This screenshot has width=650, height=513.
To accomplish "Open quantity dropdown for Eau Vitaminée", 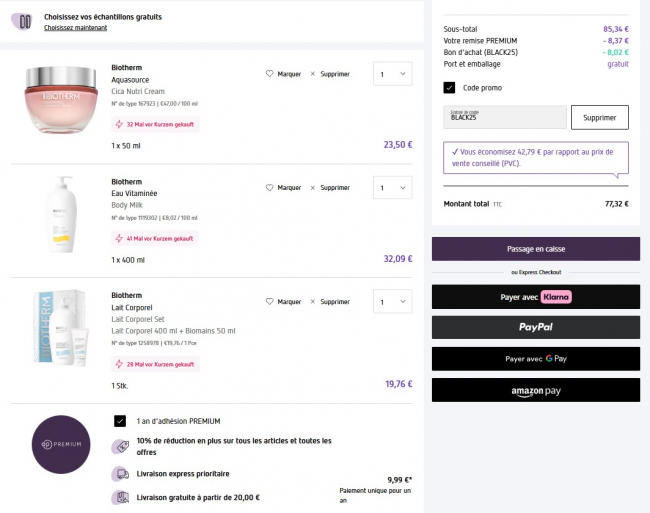I will pos(391,188).
